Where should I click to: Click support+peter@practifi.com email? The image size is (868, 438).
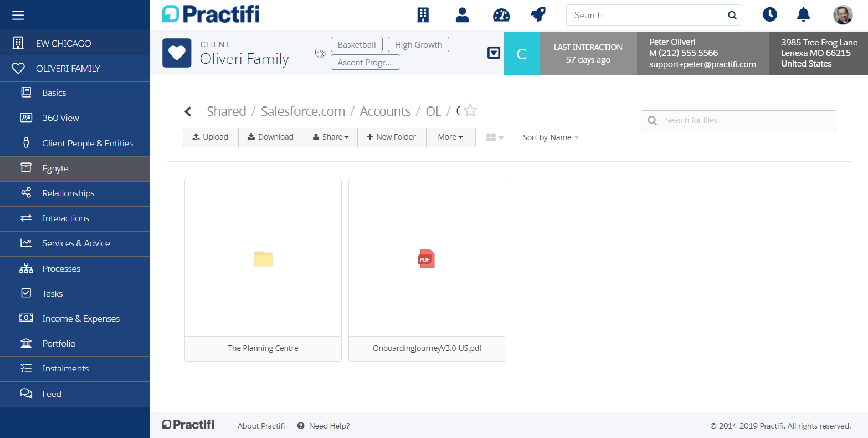coord(702,64)
